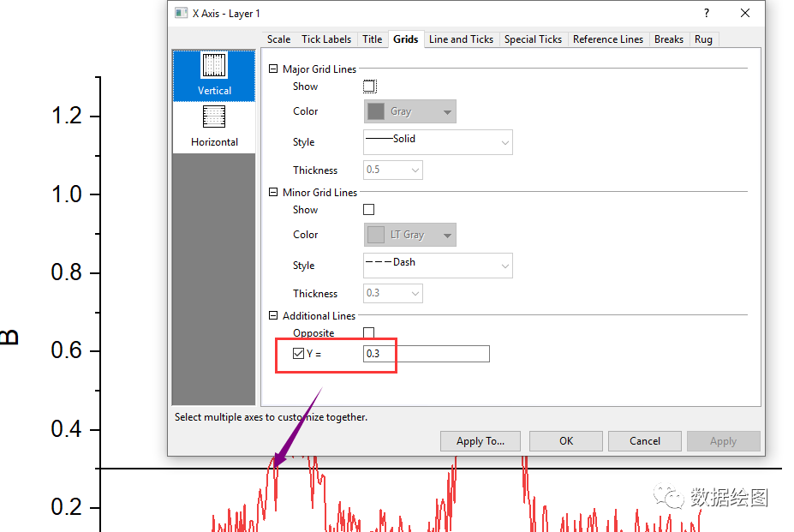Image resolution: width=794 pixels, height=532 pixels.
Task: Click the Y = value input field
Action: click(427, 354)
